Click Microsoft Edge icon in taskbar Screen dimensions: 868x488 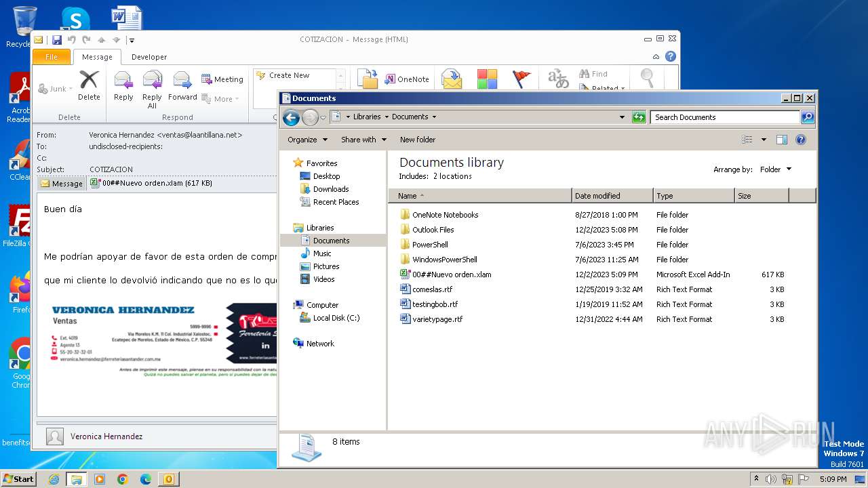(145, 479)
